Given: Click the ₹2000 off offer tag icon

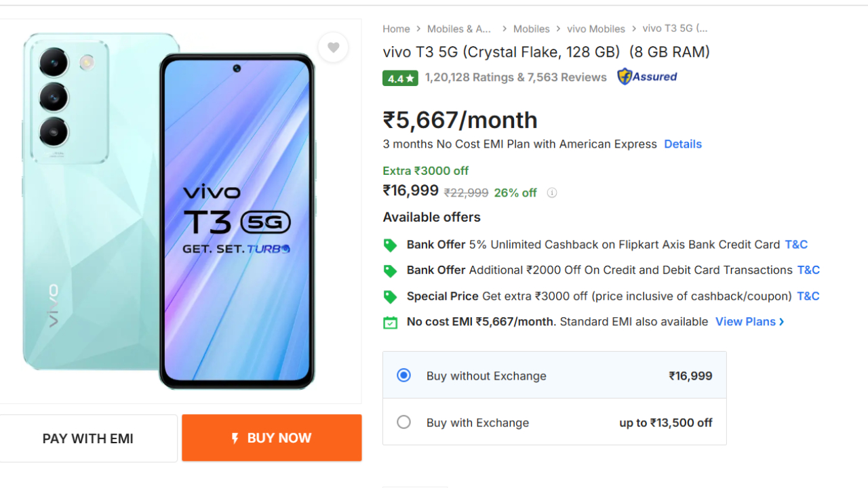Looking at the screenshot, I should pyautogui.click(x=390, y=271).
